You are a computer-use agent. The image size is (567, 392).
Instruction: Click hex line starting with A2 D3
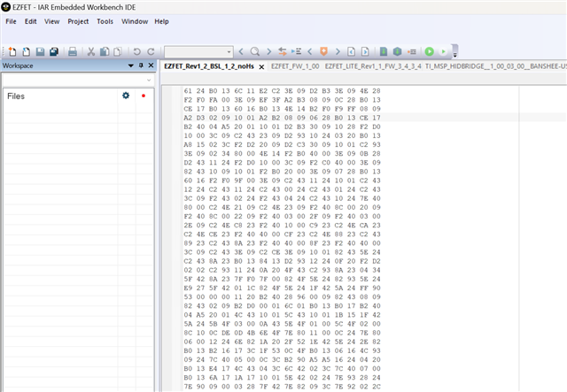click(282, 118)
